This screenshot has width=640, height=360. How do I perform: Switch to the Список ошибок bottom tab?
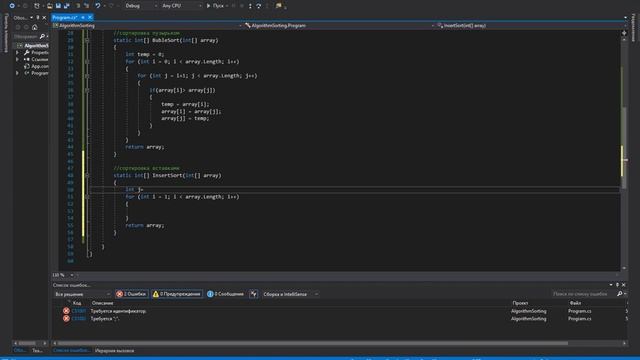71,351
